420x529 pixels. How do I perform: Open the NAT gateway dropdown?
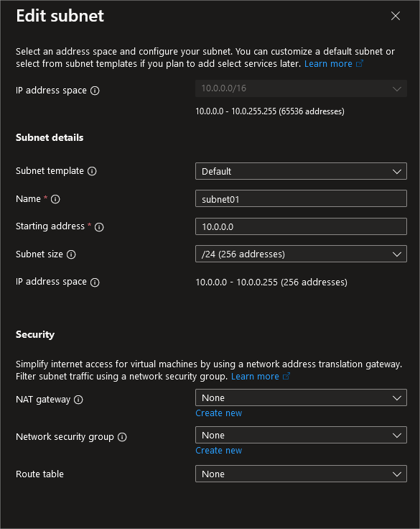[301, 397]
